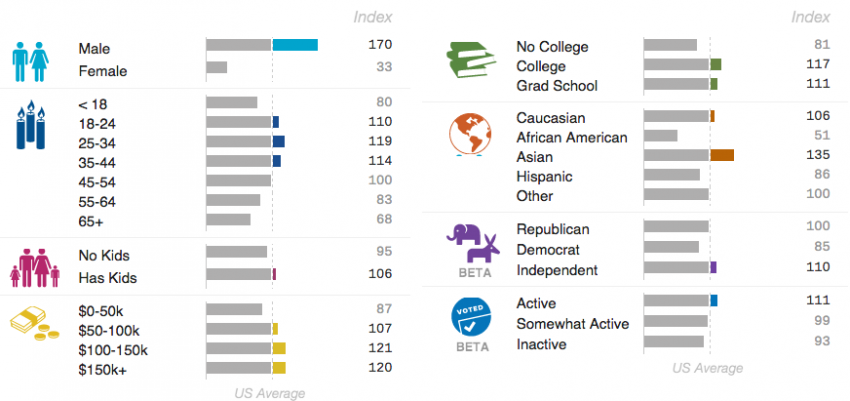The image size is (850, 401).
Task: Click the yellow money income icon
Action: pyautogui.click(x=35, y=323)
